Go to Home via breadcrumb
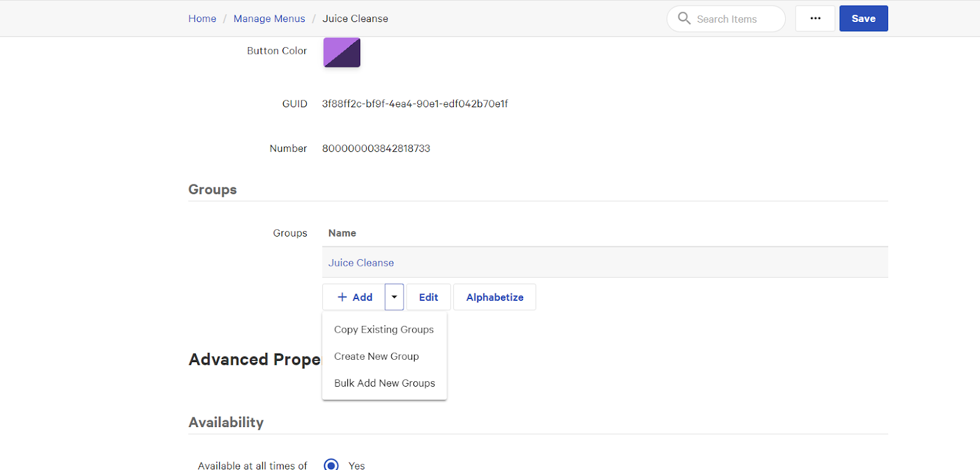Viewport: 980px width, 470px height. pyautogui.click(x=202, y=18)
